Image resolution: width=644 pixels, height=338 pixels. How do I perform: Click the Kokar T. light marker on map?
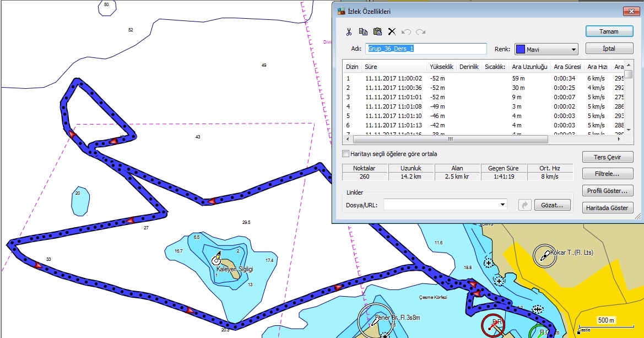[x=545, y=256]
